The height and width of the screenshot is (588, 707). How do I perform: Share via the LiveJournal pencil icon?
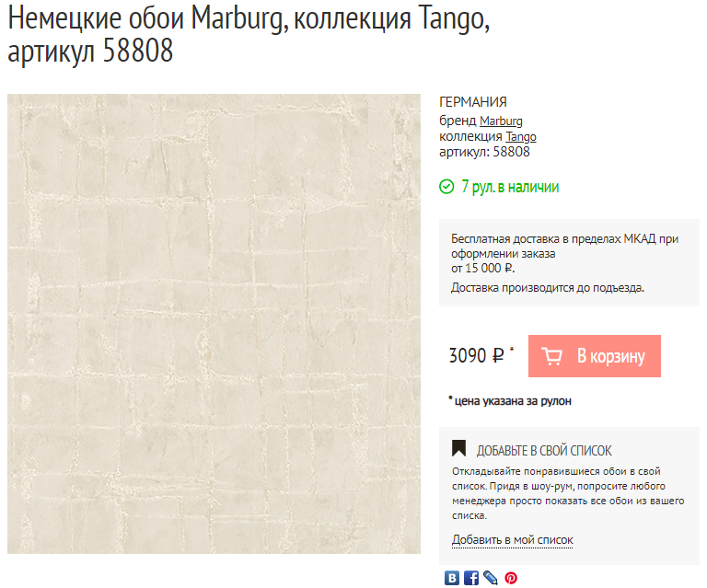[491, 578]
